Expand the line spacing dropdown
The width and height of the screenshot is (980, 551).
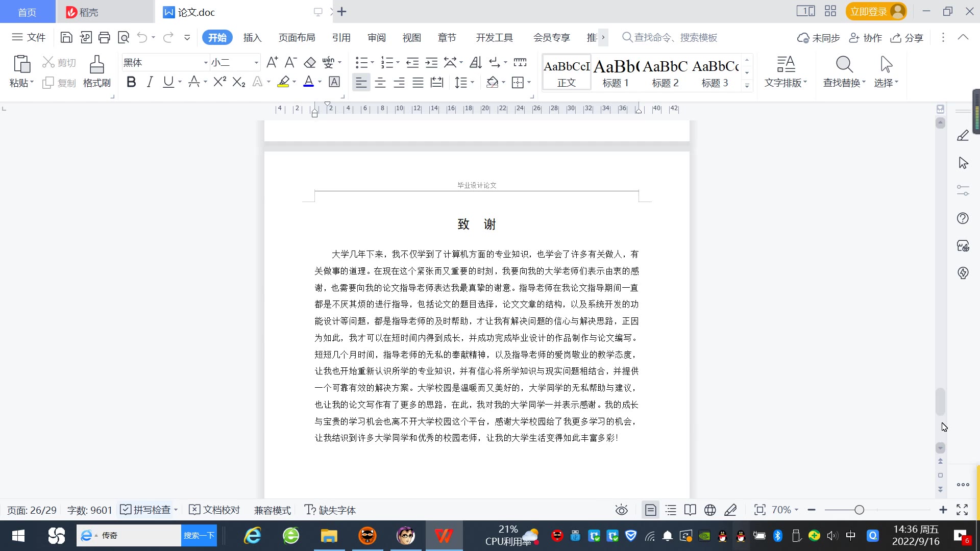coord(473,82)
